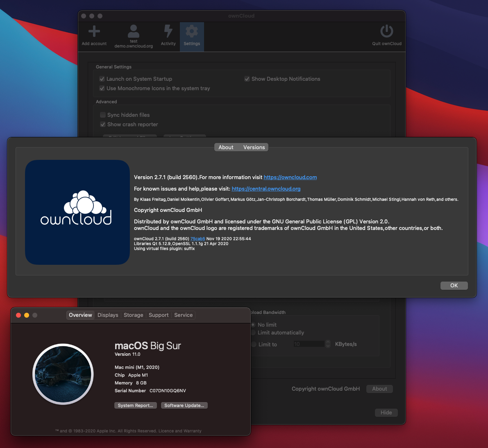Click the Memory 8 GB text
Screen dimensions: 488x448
[x=130, y=383]
